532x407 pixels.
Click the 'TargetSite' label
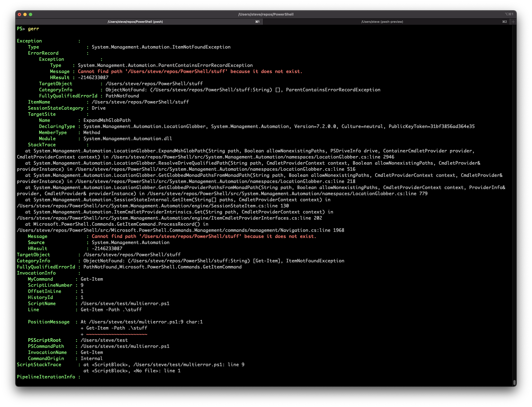[x=42, y=114]
